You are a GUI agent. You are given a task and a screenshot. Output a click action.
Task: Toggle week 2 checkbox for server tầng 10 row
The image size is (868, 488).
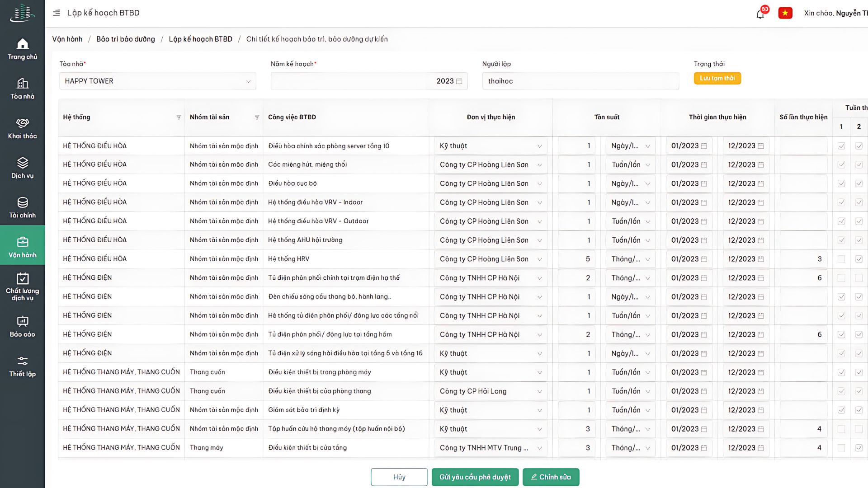[x=859, y=146]
